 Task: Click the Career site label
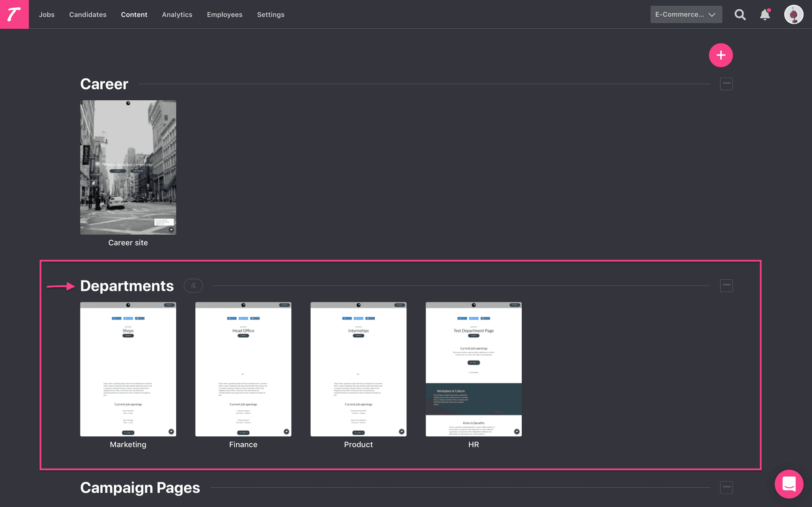coord(128,243)
